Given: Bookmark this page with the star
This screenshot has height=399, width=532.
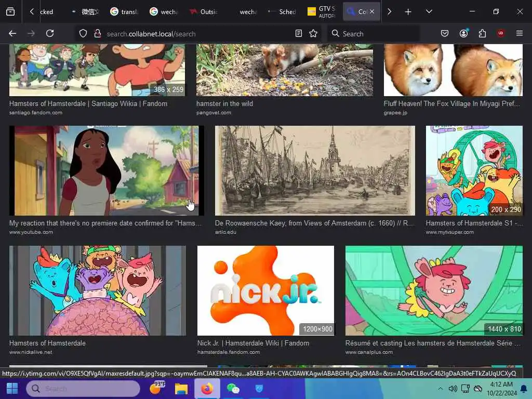Looking at the screenshot, I should (313, 33).
